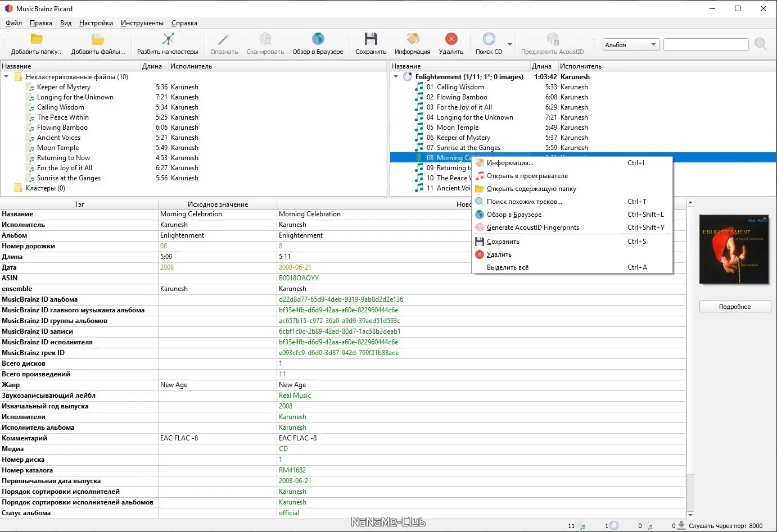Viewport: 777px width, 532px height.
Task: Click the Add Folder (Добавить папку) toolbar icon
Action: pos(37,39)
